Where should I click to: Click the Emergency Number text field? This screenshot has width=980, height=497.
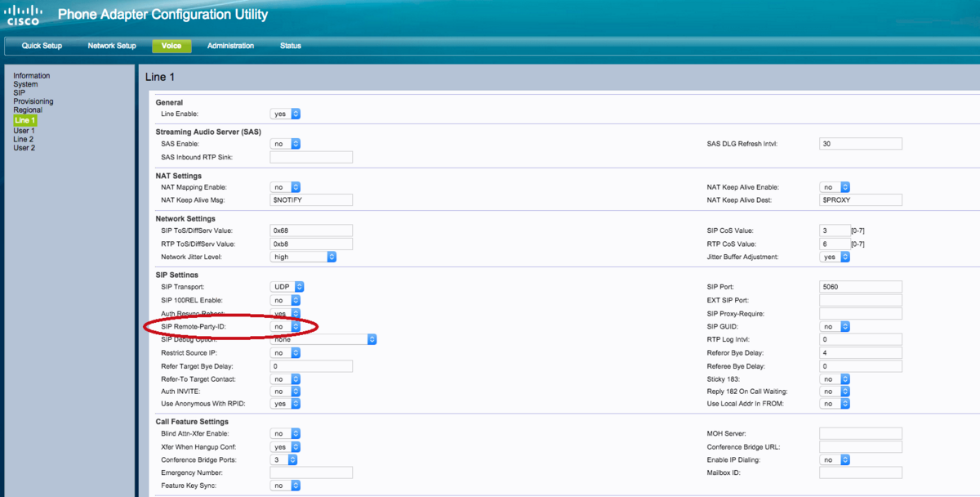311,472
